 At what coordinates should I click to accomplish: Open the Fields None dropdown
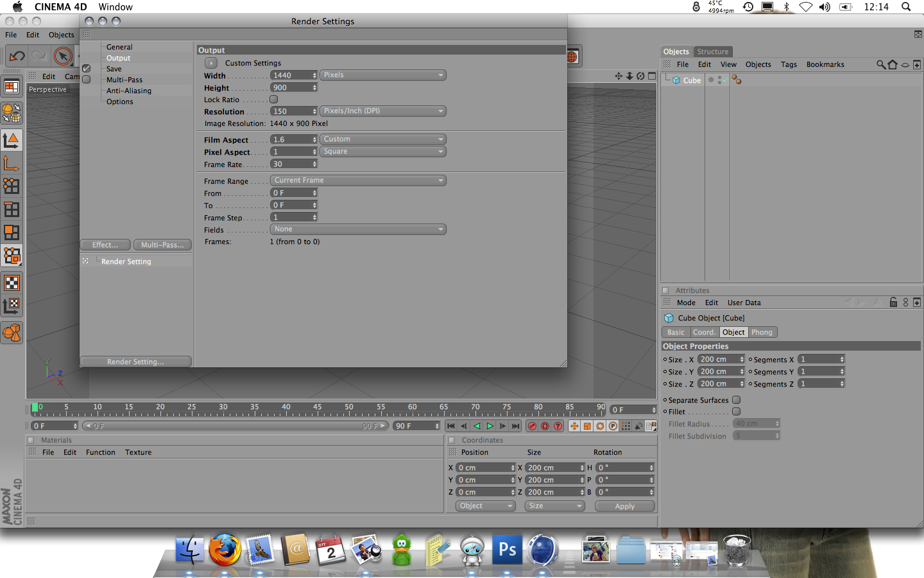coord(358,229)
